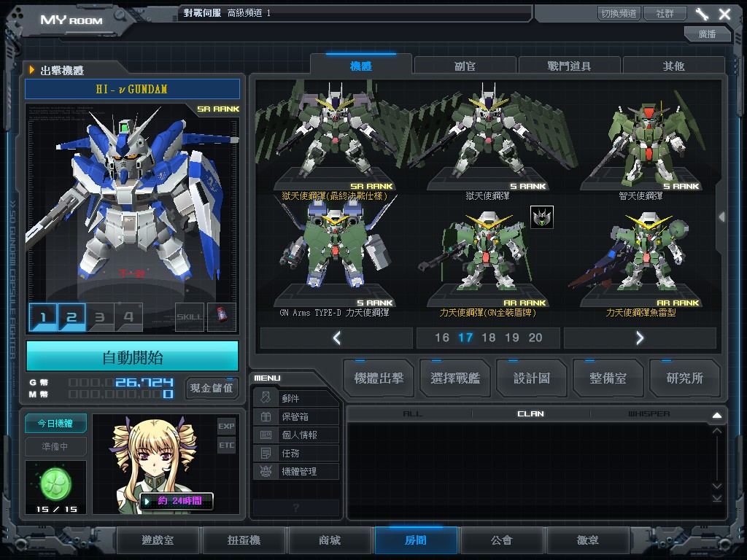Click the 研究所 button
747x560 pixels.
[x=684, y=378]
